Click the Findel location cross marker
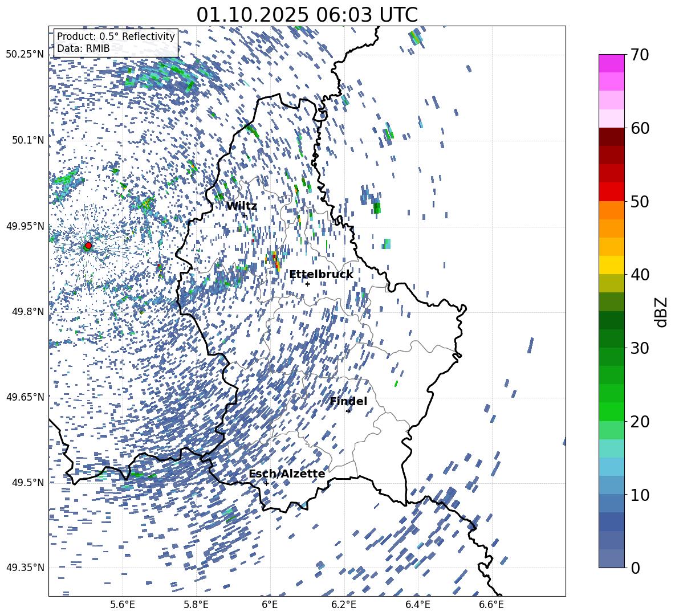 [348, 411]
